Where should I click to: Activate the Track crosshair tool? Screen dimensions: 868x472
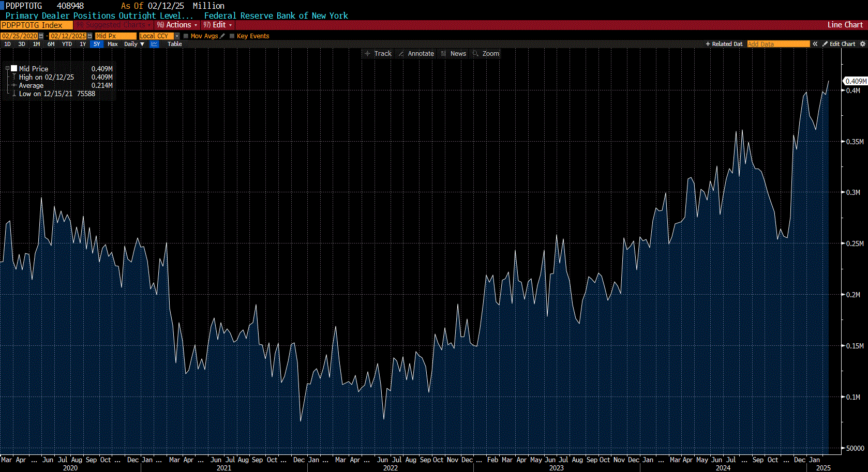pos(378,54)
